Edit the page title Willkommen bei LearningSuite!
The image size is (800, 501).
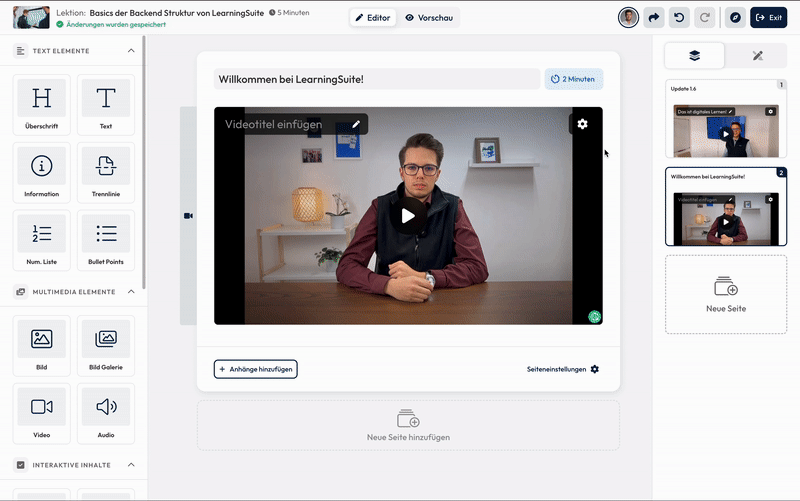click(x=377, y=79)
